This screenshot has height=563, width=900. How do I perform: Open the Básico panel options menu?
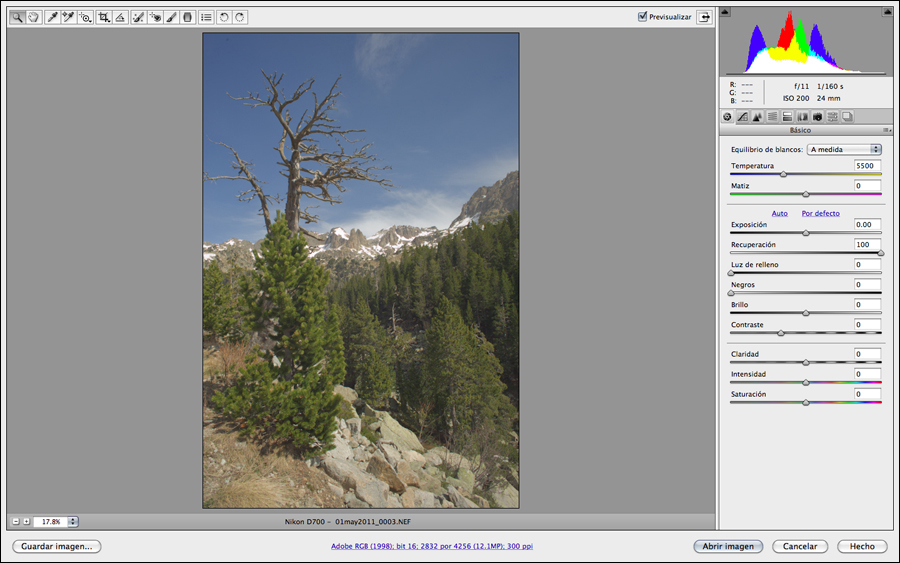[x=886, y=130]
